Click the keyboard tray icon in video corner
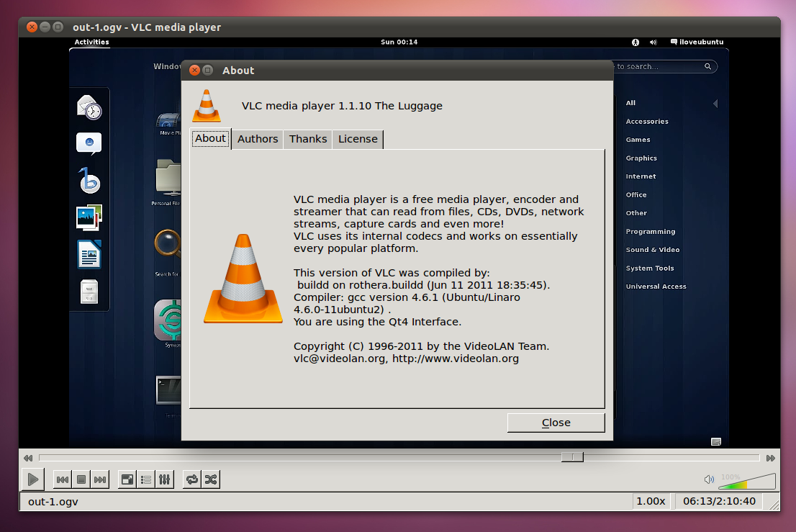 point(716,441)
